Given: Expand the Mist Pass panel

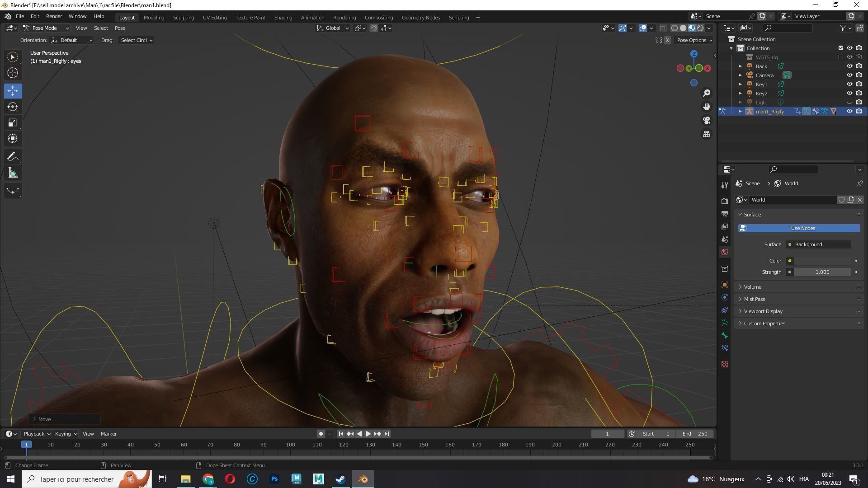Looking at the screenshot, I should (x=799, y=299).
